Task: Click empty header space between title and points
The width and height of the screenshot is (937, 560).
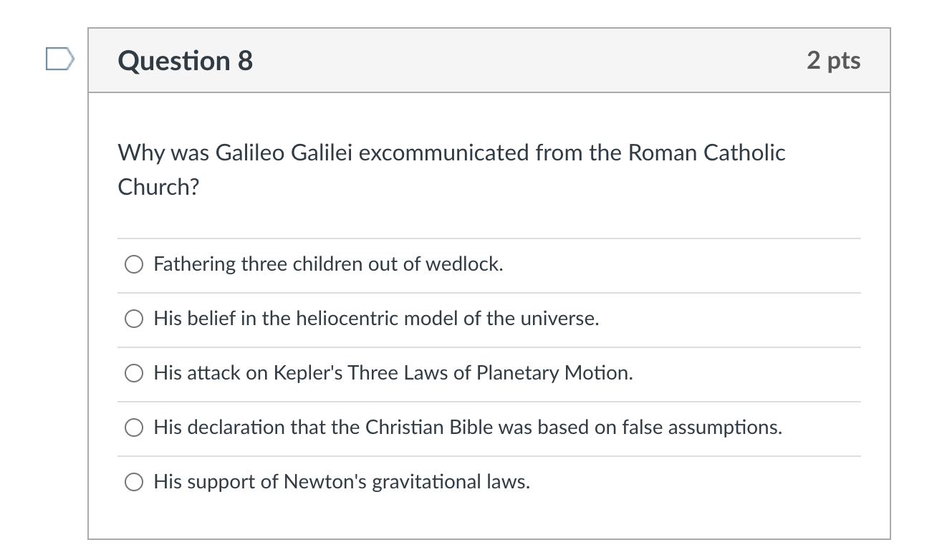Action: pyautogui.click(x=530, y=61)
